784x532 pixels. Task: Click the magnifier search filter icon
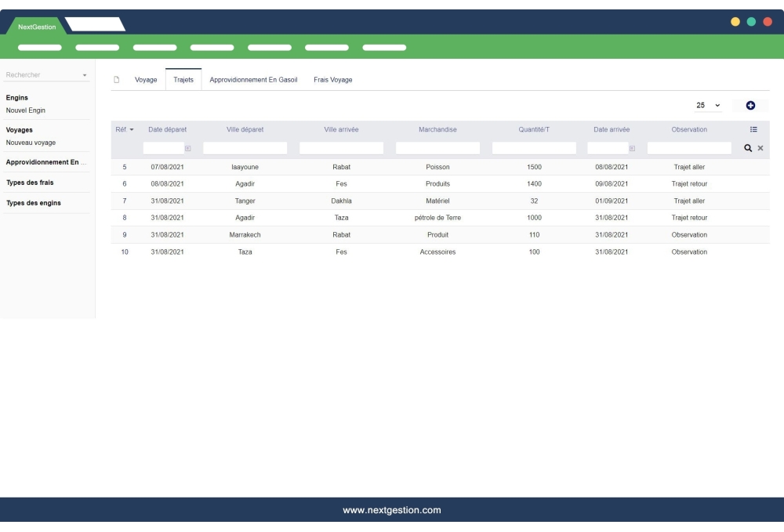coord(748,148)
